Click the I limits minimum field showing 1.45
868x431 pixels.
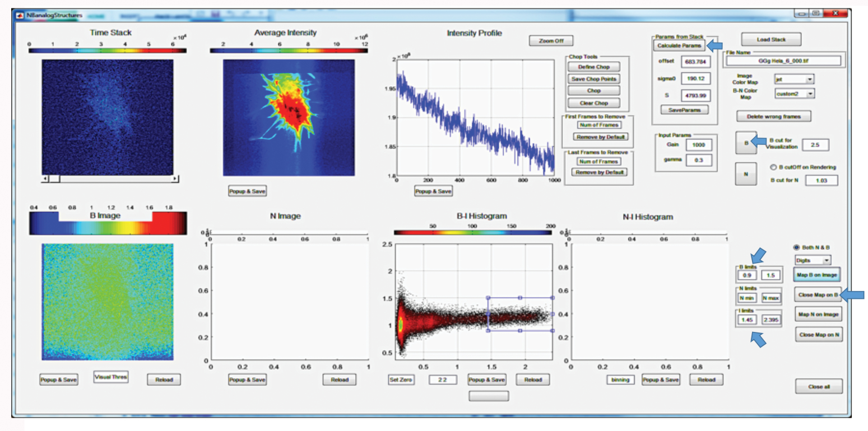pos(747,319)
